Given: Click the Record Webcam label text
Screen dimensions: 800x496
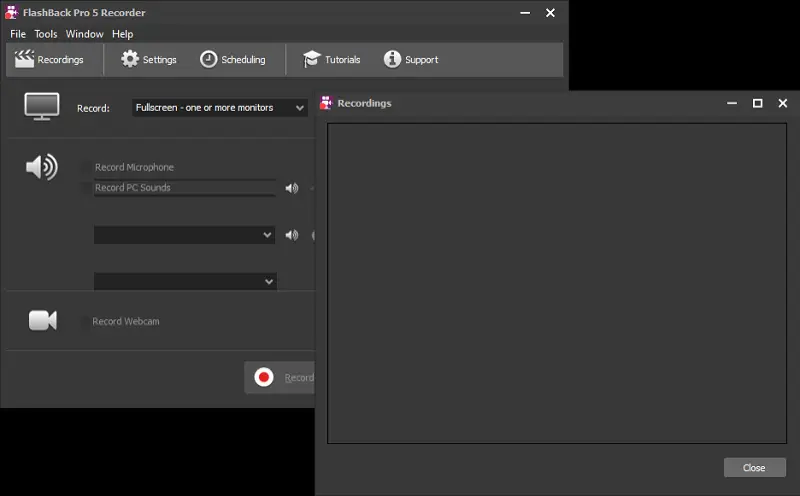Looking at the screenshot, I should pos(126,321).
